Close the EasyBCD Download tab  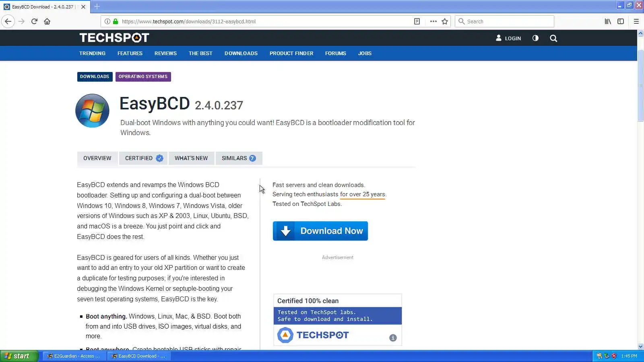[83, 7]
